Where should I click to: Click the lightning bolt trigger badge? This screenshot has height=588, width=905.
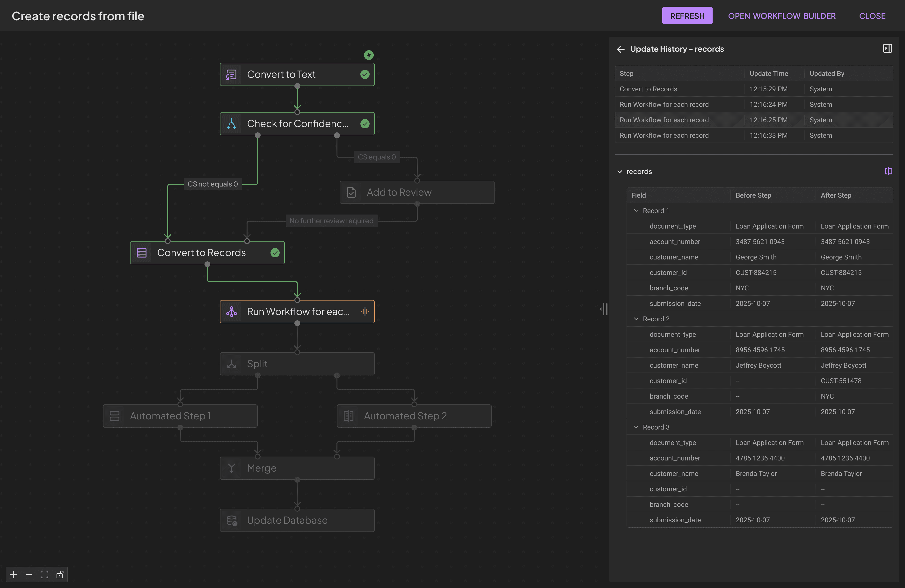tap(368, 55)
